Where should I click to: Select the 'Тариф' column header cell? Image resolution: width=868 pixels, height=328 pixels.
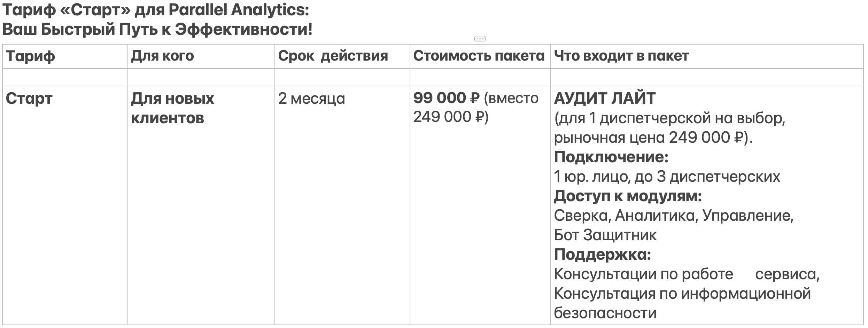[65, 56]
